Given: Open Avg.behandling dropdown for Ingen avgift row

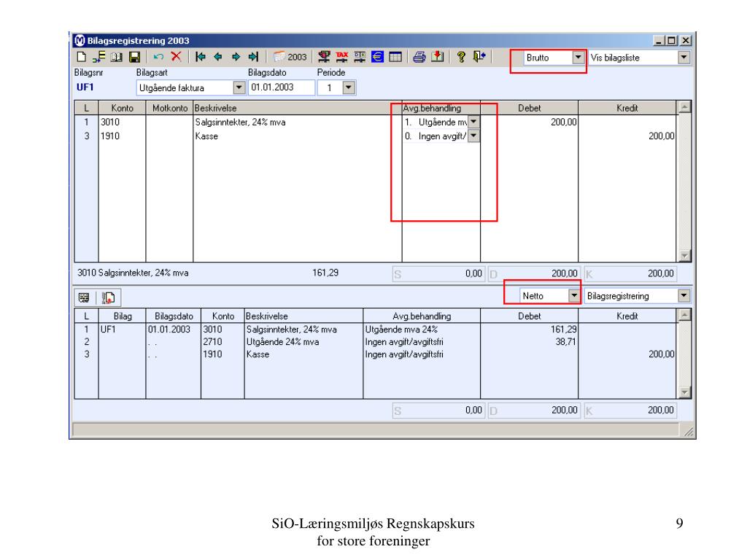Looking at the screenshot, I should point(473,136).
